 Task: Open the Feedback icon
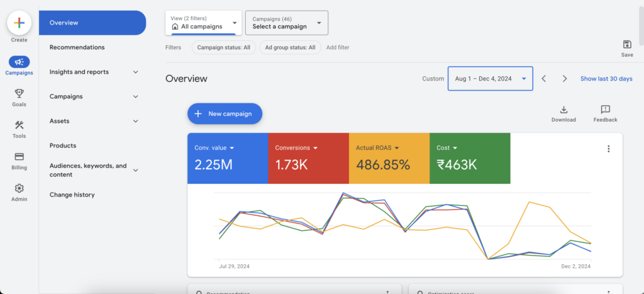click(605, 110)
